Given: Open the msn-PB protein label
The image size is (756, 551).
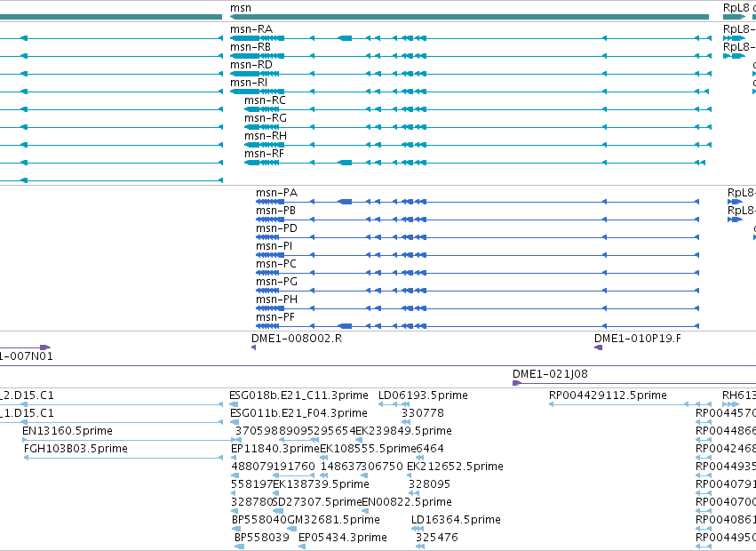Looking at the screenshot, I should click(x=275, y=211).
